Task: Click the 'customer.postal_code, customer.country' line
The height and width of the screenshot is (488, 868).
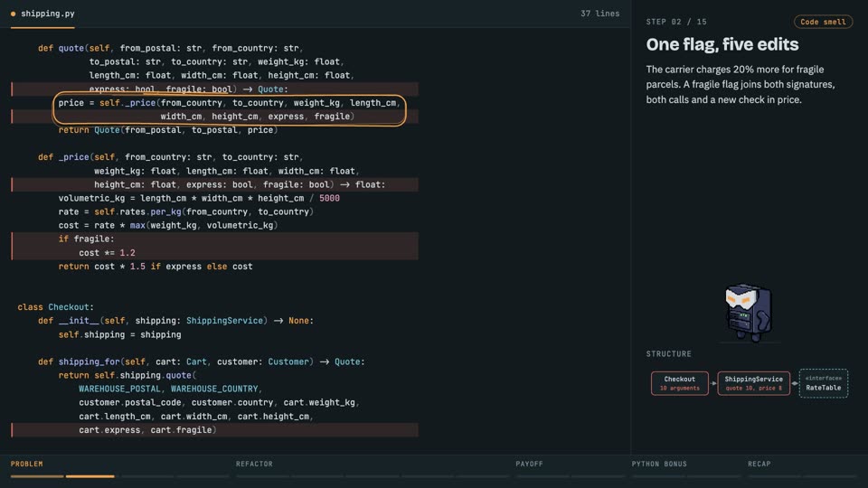Action: coord(219,403)
